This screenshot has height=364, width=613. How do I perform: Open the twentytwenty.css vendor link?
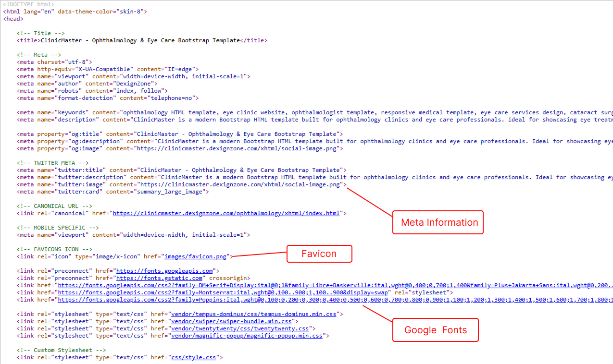coord(240,328)
